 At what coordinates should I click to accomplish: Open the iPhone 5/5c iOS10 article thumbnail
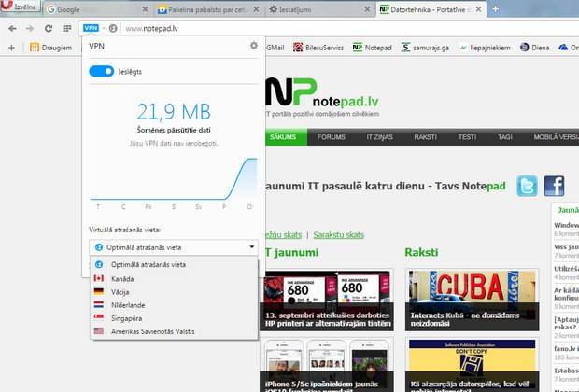click(x=327, y=366)
